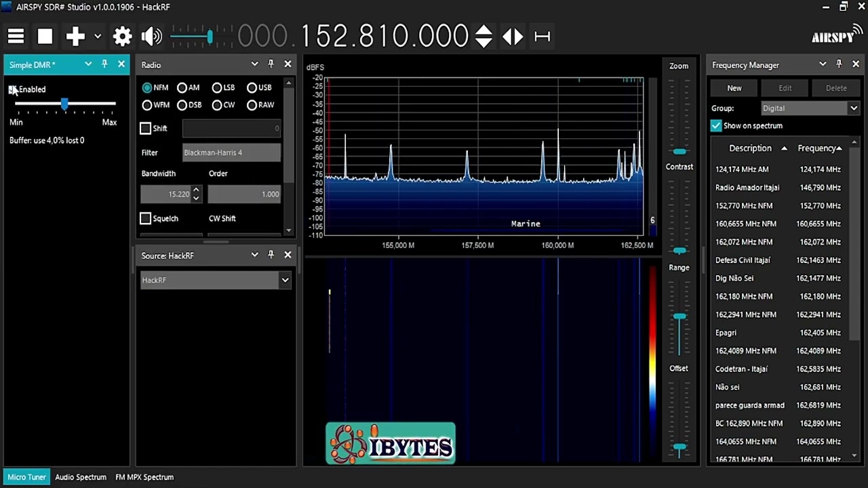
Task: Close the Frequency Manager panel
Action: (x=855, y=64)
